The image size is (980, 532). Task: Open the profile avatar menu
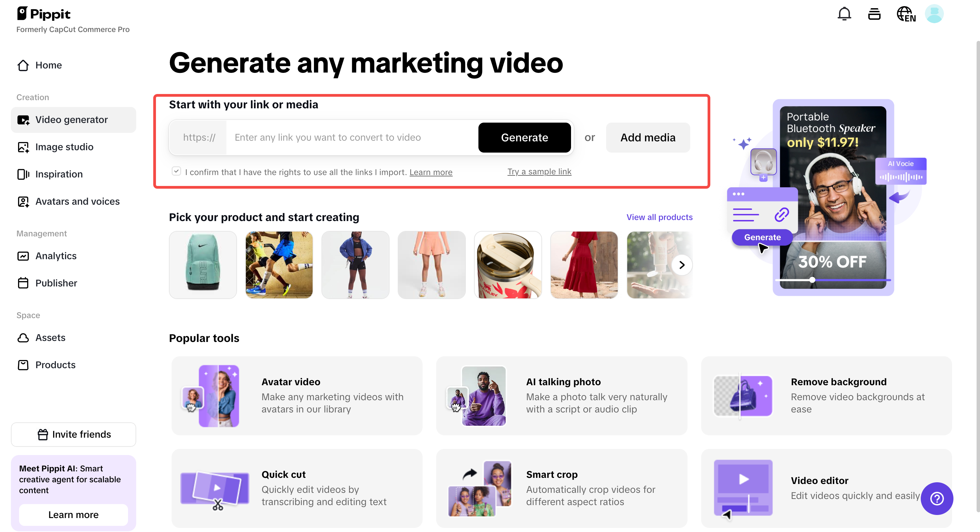[x=935, y=14]
